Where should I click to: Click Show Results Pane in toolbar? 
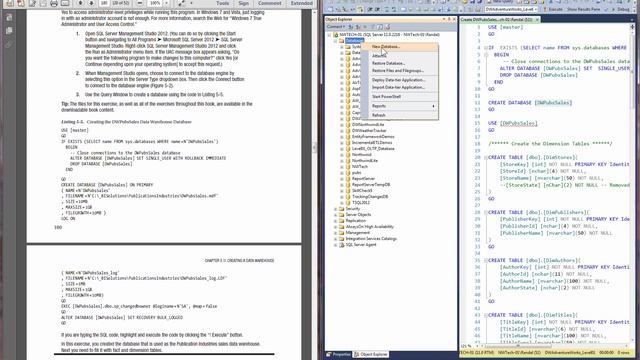tap(584, 9)
